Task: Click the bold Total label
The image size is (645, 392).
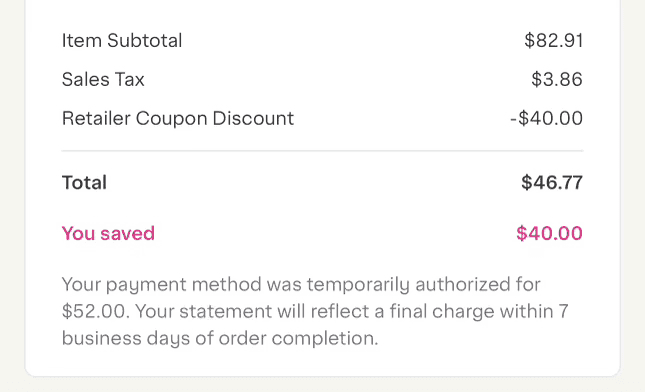Action: pyautogui.click(x=84, y=183)
